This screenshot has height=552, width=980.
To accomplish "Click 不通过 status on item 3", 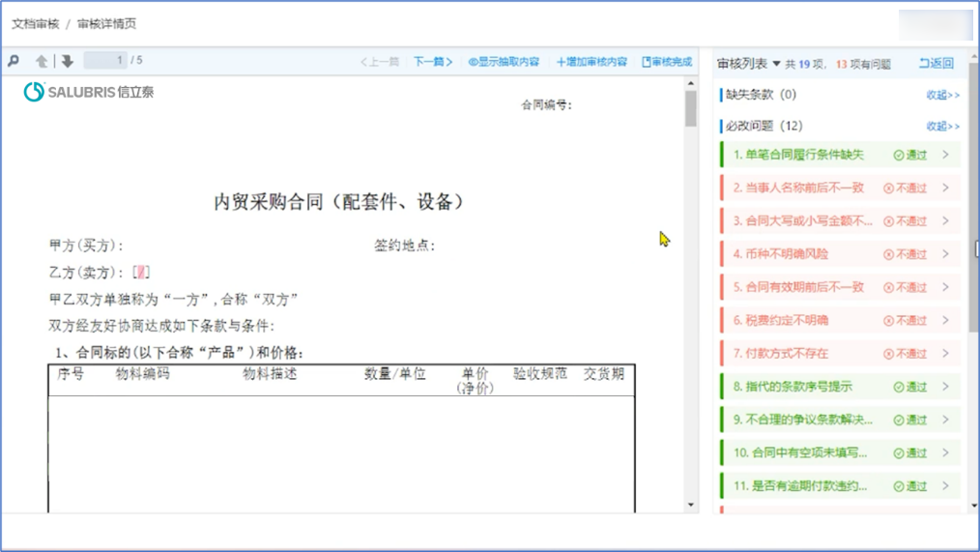I will point(905,221).
